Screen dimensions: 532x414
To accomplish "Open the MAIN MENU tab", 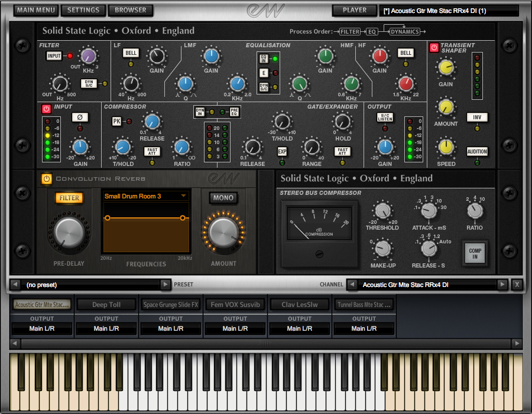I will point(36,10).
